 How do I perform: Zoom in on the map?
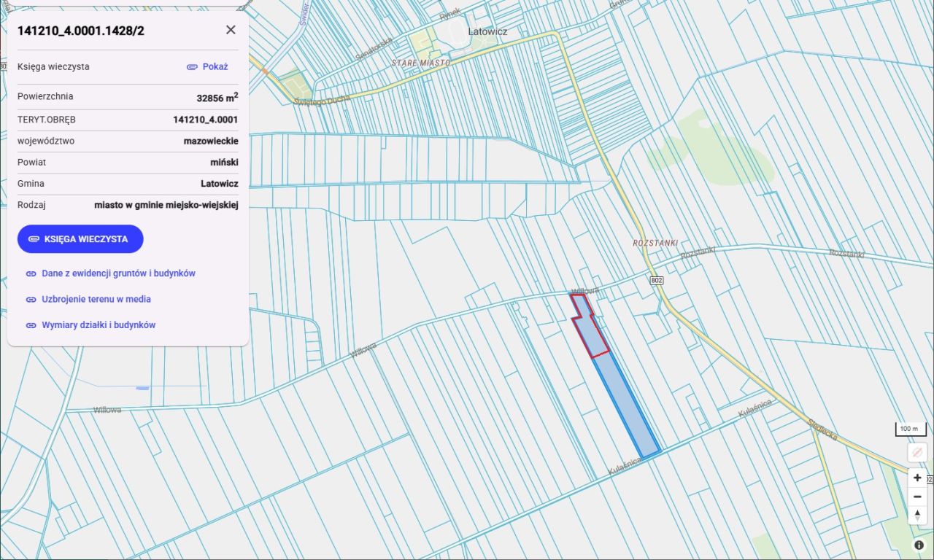(x=917, y=478)
